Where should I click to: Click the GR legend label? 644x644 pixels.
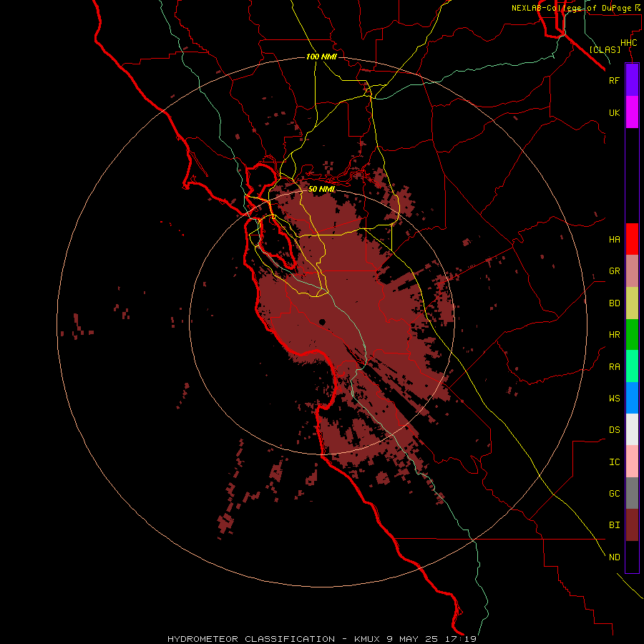[614, 271]
